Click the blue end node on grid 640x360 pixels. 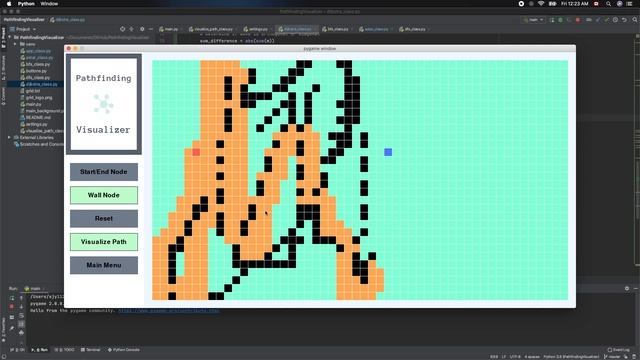(x=388, y=152)
